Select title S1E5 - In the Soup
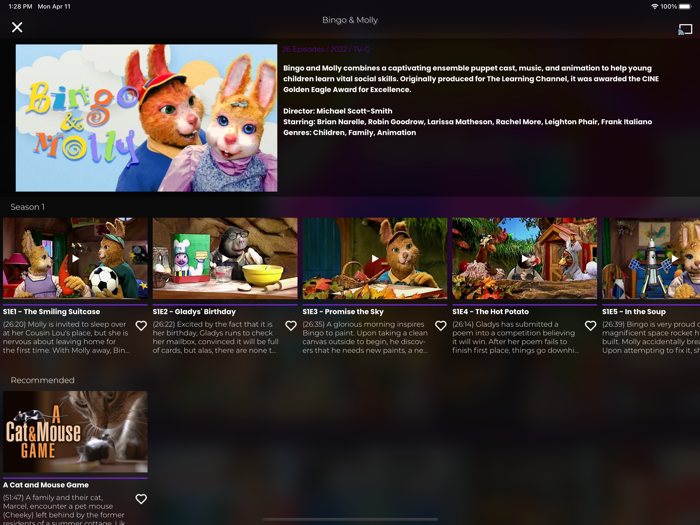Image resolution: width=700 pixels, height=525 pixels. (634, 312)
